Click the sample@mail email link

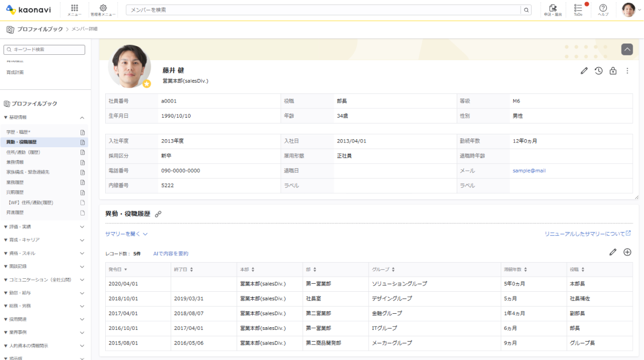[529, 171]
